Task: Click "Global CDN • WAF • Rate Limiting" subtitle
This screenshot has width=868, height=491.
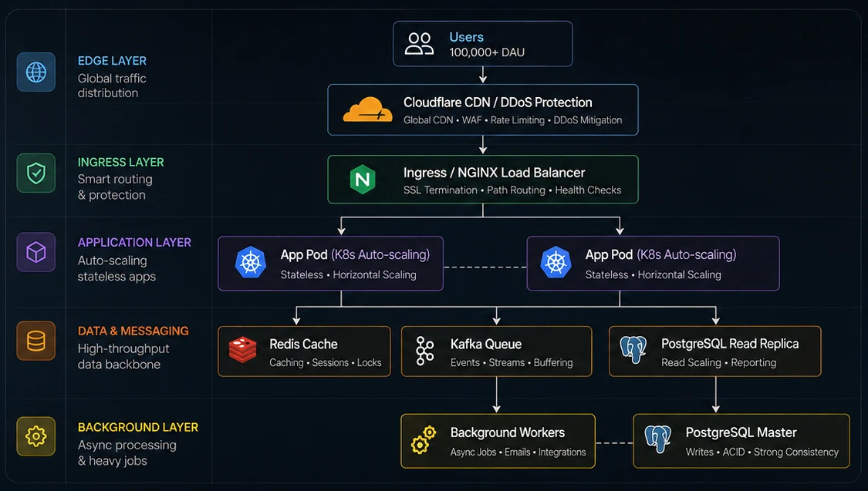Action: tap(474, 120)
